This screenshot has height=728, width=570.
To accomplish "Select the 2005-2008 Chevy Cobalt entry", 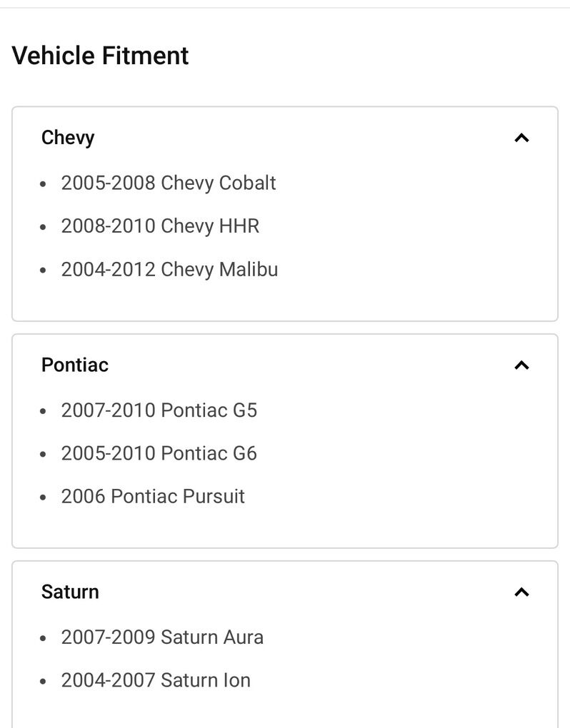I will pos(169,183).
